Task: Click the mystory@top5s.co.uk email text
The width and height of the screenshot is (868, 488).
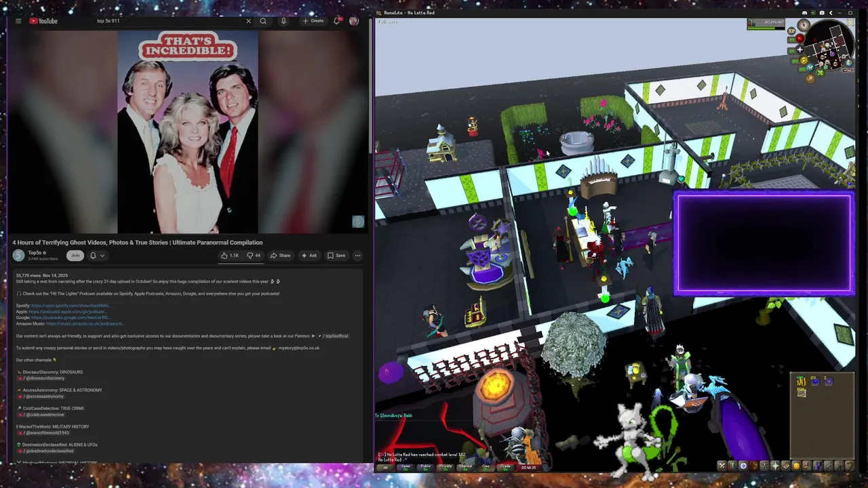Action: click(299, 348)
